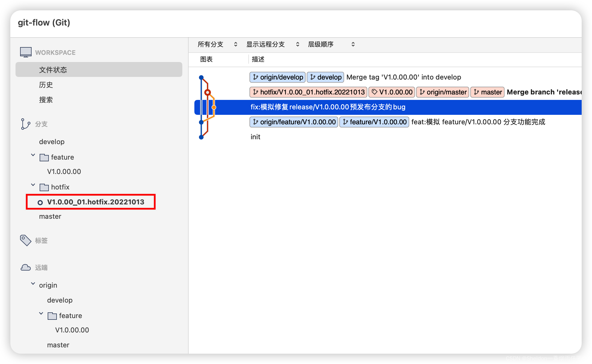Select 文件状态 in the workspace
Screen dimensions: 592x364
click(99, 69)
